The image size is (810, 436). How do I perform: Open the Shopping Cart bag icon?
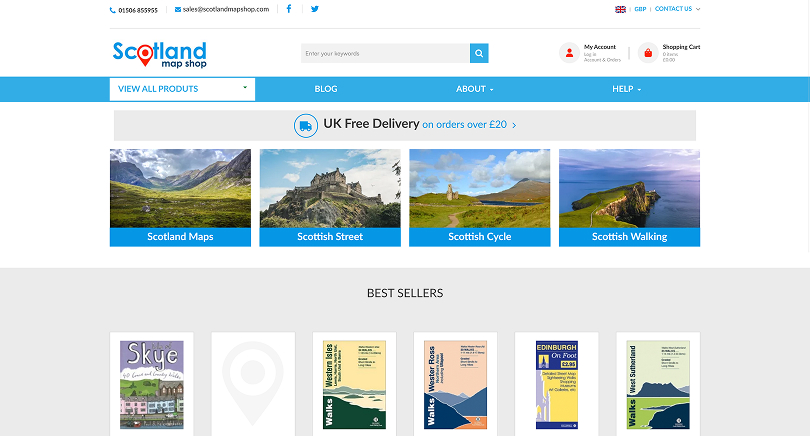click(648, 53)
